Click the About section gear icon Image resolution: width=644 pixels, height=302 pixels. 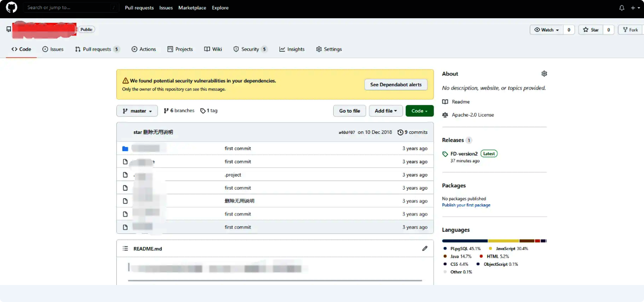pyautogui.click(x=544, y=74)
